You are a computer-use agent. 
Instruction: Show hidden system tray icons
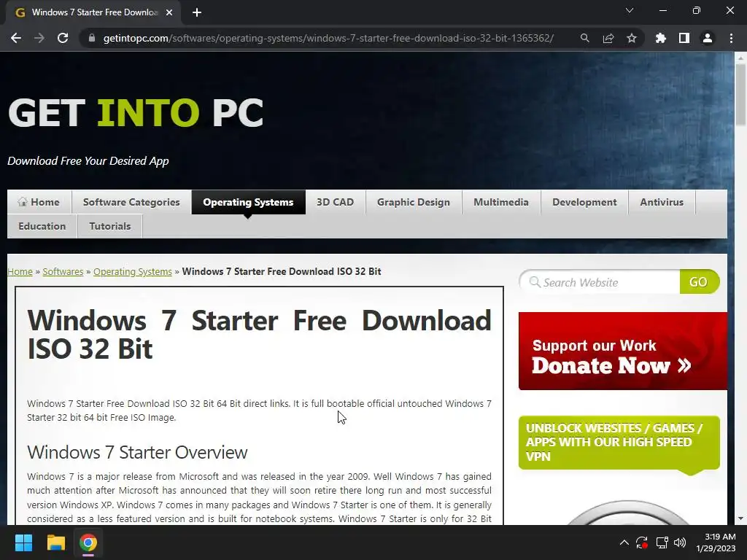(x=624, y=542)
